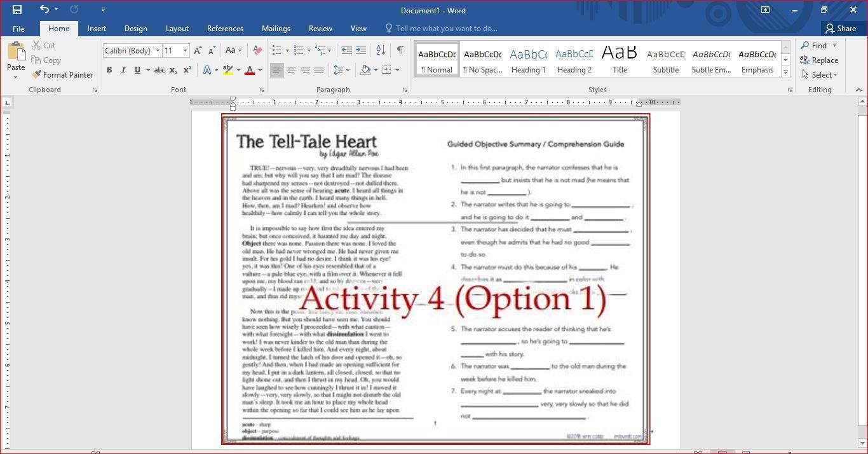The height and width of the screenshot is (454, 868).
Task: Click the Shading paint bucket icon
Action: 365,70
